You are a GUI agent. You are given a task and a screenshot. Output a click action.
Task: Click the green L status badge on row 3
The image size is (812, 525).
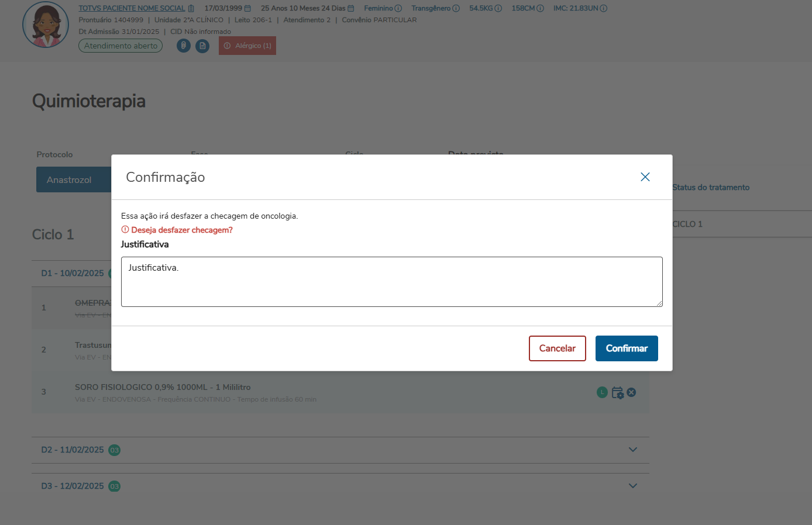602,392
